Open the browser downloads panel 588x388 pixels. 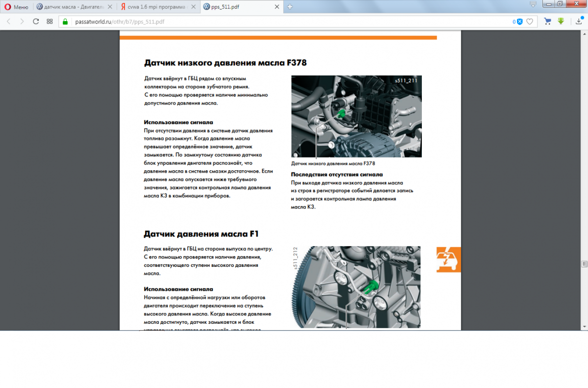pyautogui.click(x=579, y=22)
